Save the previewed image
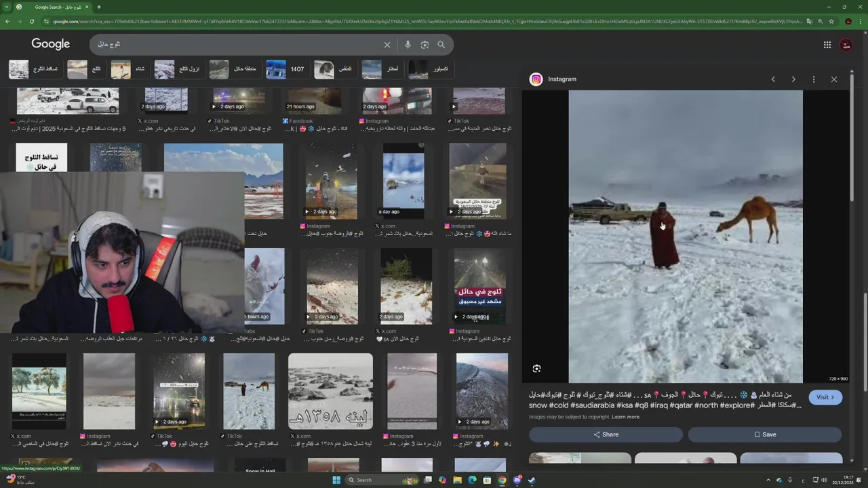 point(765,434)
